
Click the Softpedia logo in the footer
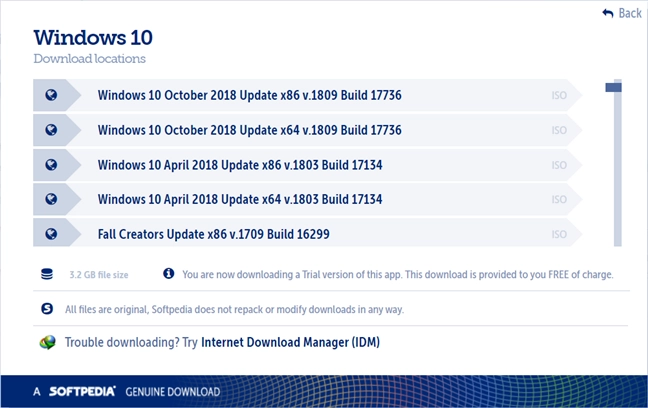click(82, 391)
